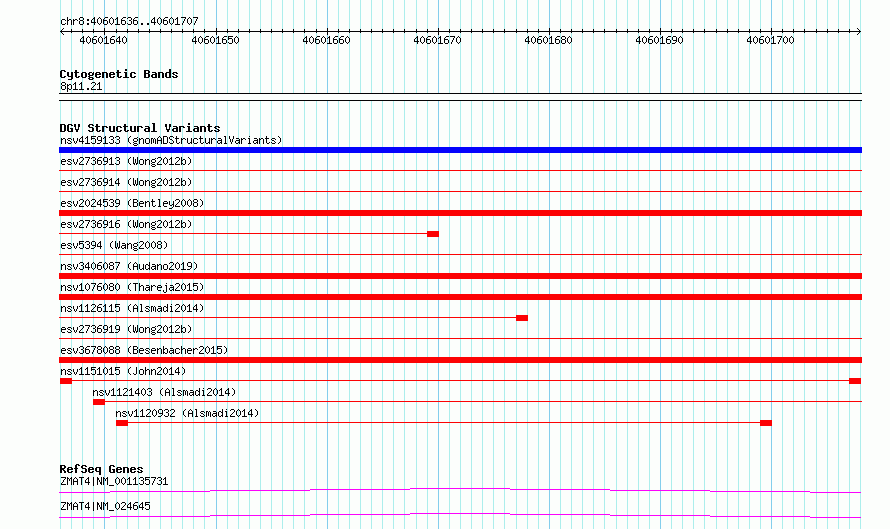Click the left red block of nsv1151015
The height and width of the screenshot is (529, 890).
click(x=66, y=381)
